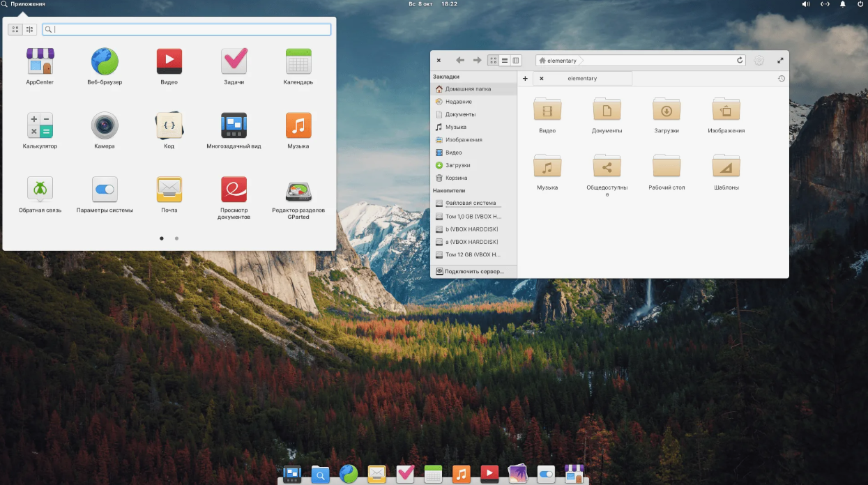Open the Приложения menu in top panel
The width and height of the screenshot is (868, 485).
click(24, 4)
